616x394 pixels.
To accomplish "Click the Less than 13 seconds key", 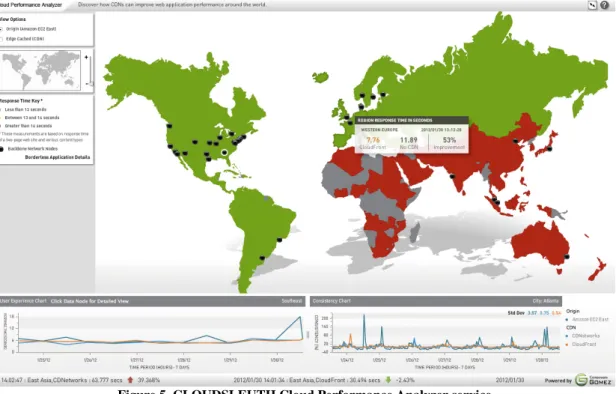I will tap(24, 110).
